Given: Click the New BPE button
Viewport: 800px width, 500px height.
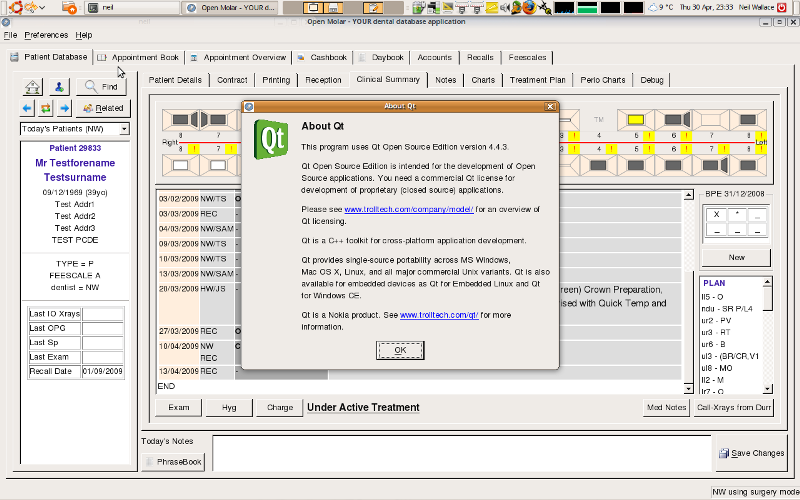Looking at the screenshot, I should click(735, 257).
